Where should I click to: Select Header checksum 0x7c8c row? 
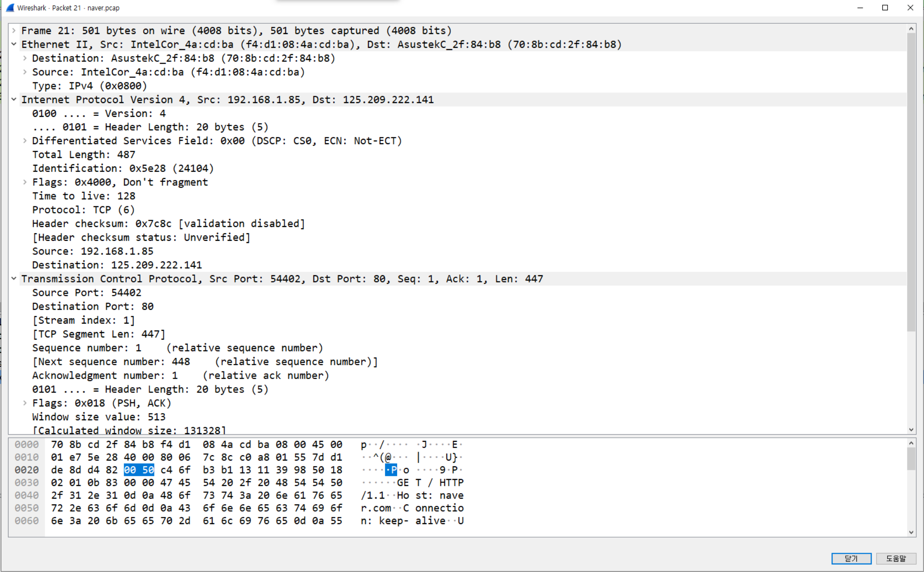(x=168, y=223)
